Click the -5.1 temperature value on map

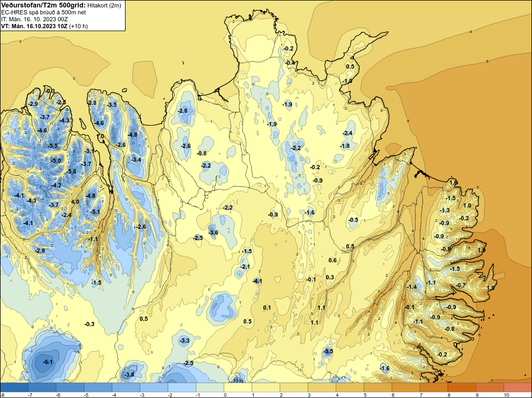coord(95,212)
